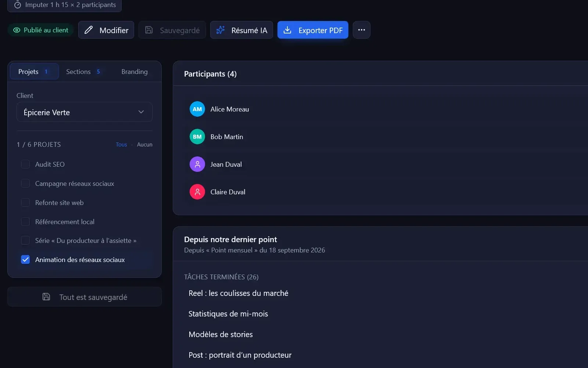Click the save icon in Tout est sauvegardé
The height and width of the screenshot is (368, 588).
coord(46,297)
